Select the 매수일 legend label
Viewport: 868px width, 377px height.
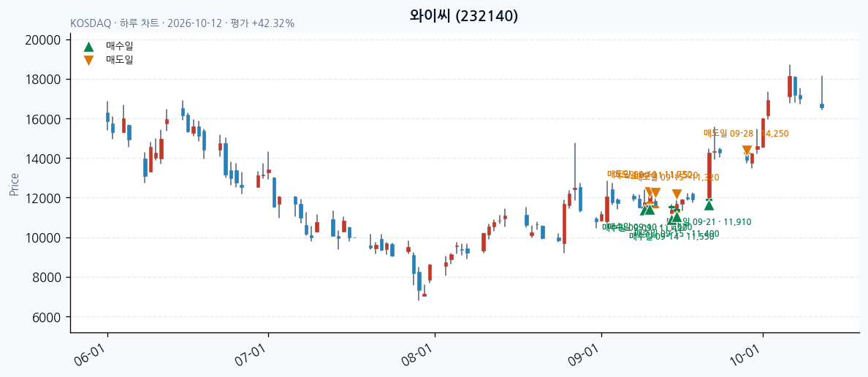[120, 46]
